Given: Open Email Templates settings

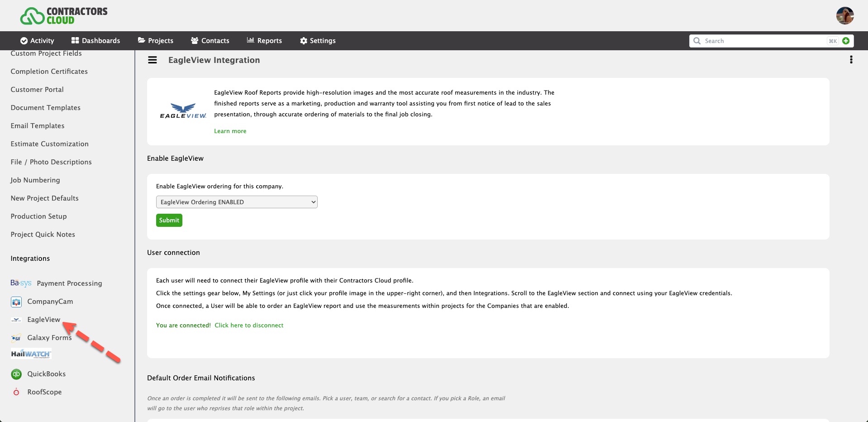Looking at the screenshot, I should point(38,126).
